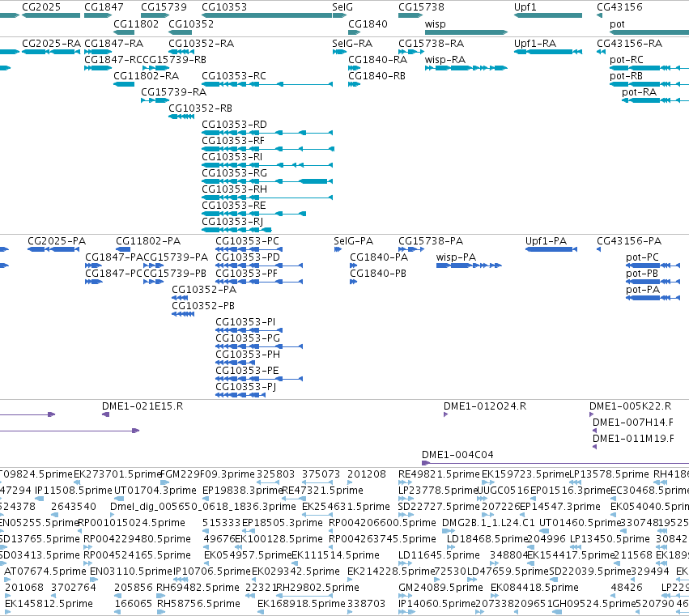689x616 pixels.
Task: Select the CG15739-RB transcript label
Action: click(x=174, y=60)
